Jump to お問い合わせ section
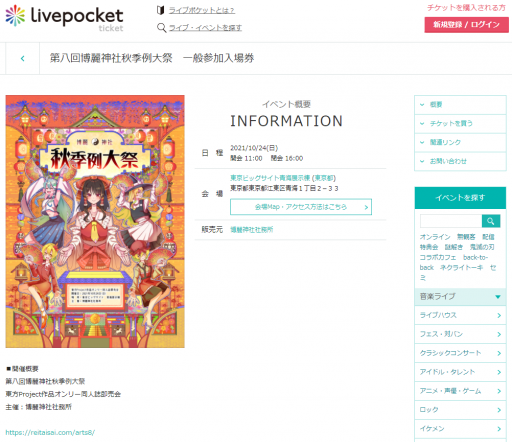Image resolution: width=512 pixels, height=442 pixels. (x=460, y=161)
